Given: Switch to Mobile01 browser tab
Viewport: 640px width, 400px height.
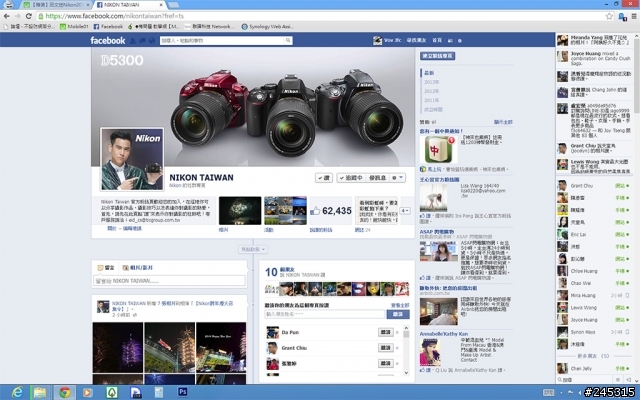Looking at the screenshot, I should (56, 5).
